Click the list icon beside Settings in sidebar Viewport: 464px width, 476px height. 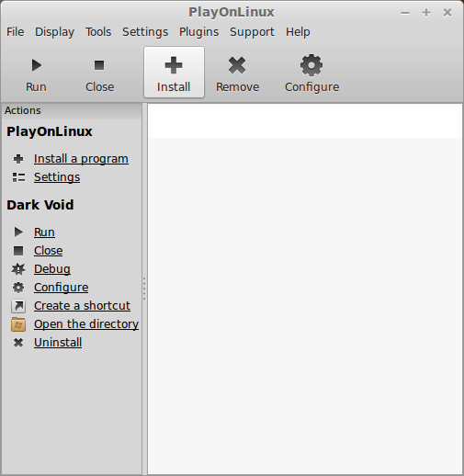click(18, 177)
